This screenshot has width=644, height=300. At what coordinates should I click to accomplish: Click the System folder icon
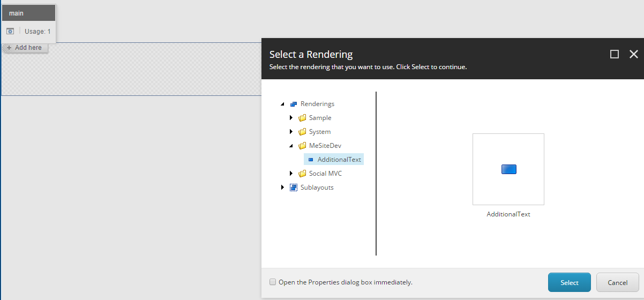302,132
